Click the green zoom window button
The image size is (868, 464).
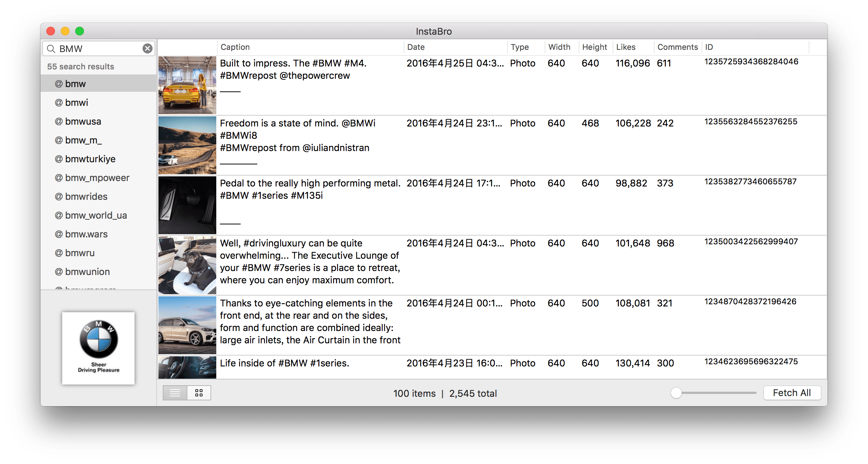tap(80, 31)
